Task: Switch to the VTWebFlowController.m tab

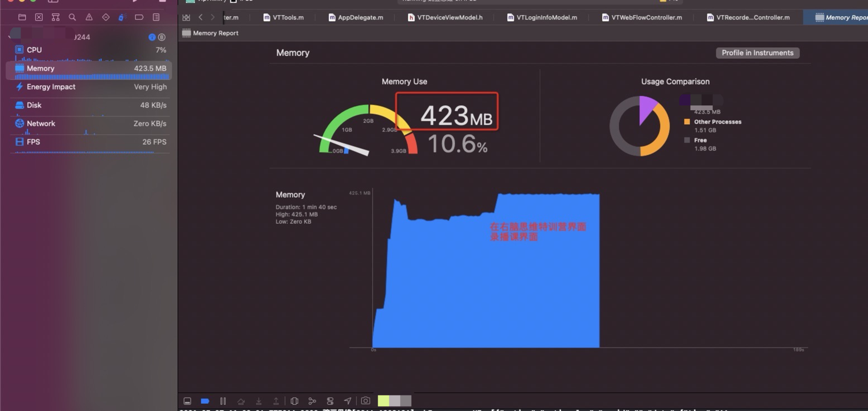Action: (642, 17)
